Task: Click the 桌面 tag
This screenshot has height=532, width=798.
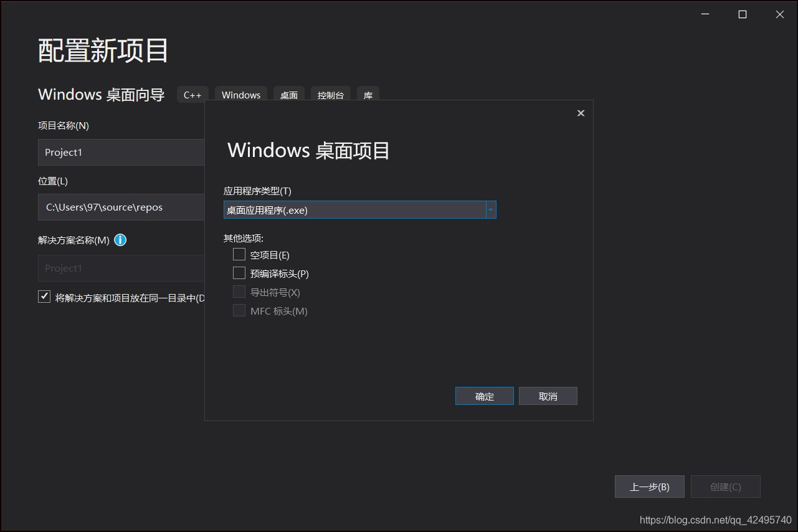Action: [289, 95]
